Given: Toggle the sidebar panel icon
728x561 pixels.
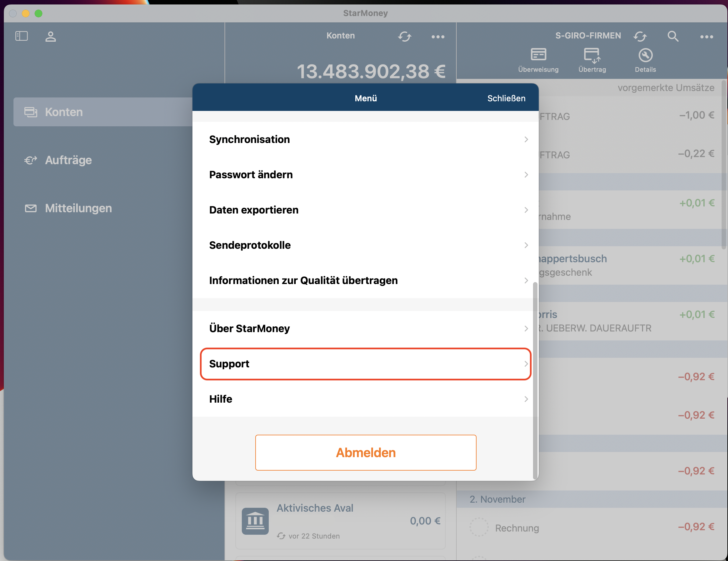Looking at the screenshot, I should tap(22, 36).
